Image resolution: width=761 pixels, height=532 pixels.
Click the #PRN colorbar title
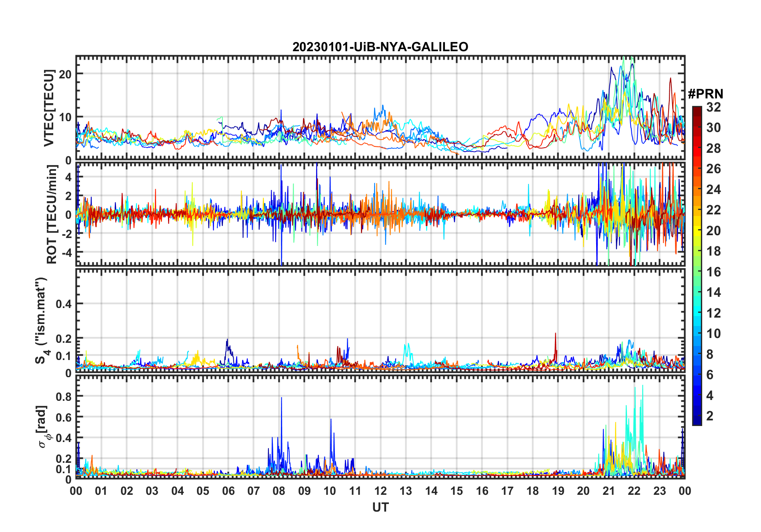point(705,94)
